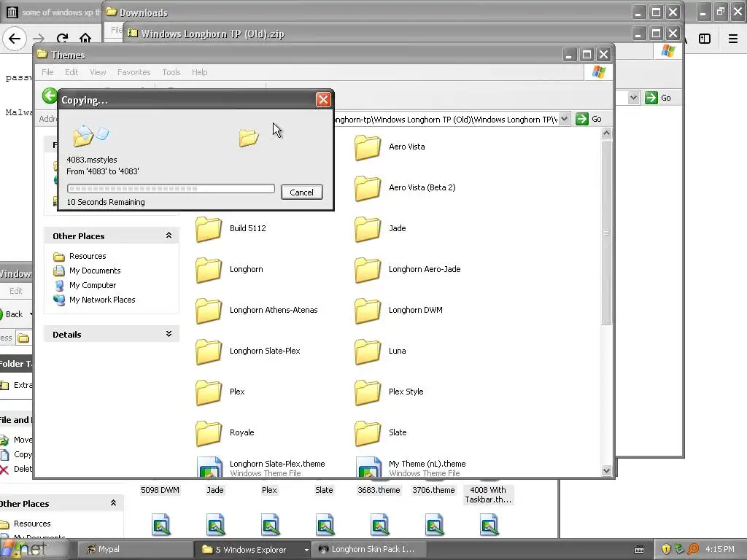Viewport: 747px width, 560px height.
Task: Click Go button in the Downloads window
Action: [x=658, y=98]
